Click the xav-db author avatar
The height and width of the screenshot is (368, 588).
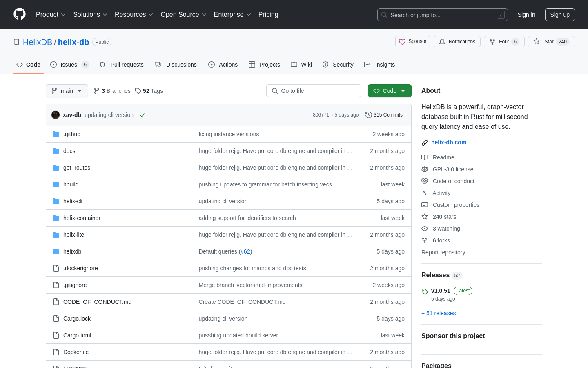point(56,115)
